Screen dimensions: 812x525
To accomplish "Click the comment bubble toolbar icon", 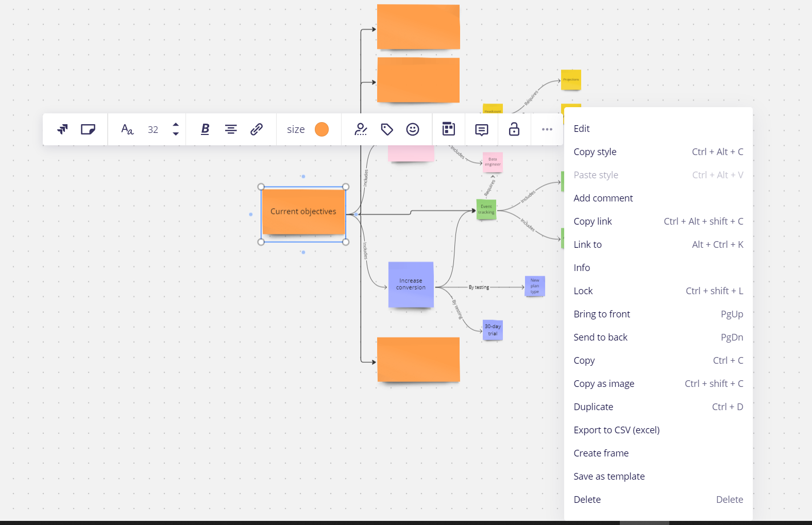I will click(x=482, y=130).
